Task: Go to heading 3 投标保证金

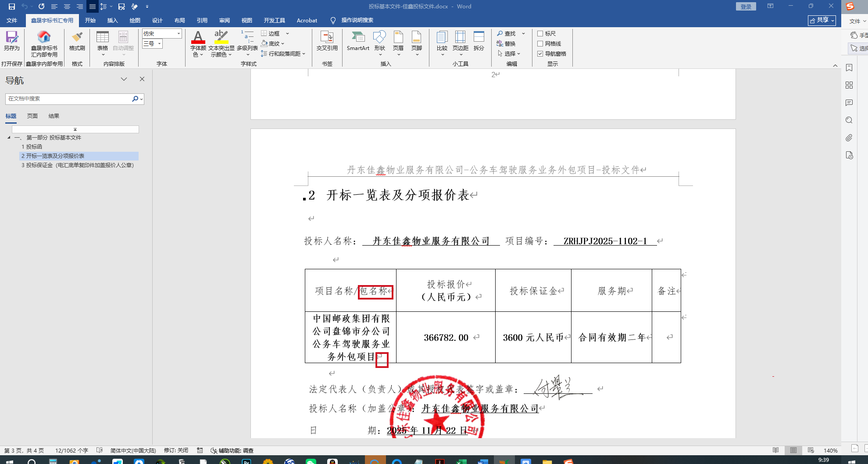Action: tap(78, 165)
